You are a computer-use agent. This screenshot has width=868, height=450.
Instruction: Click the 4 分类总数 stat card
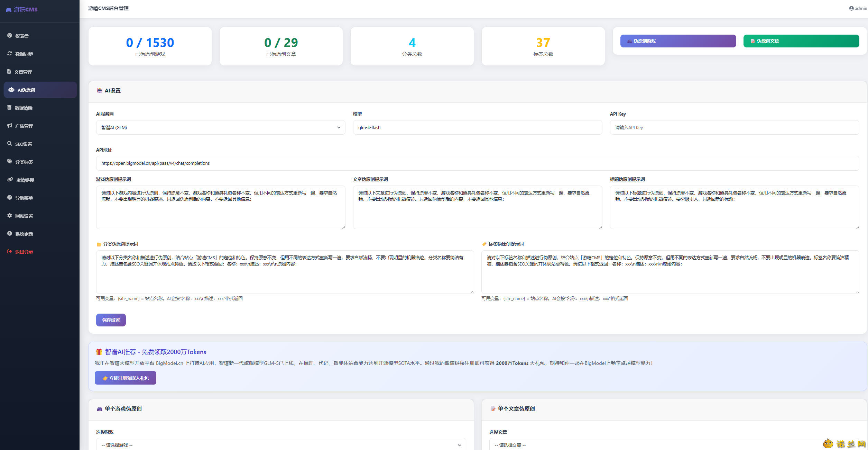click(x=412, y=46)
